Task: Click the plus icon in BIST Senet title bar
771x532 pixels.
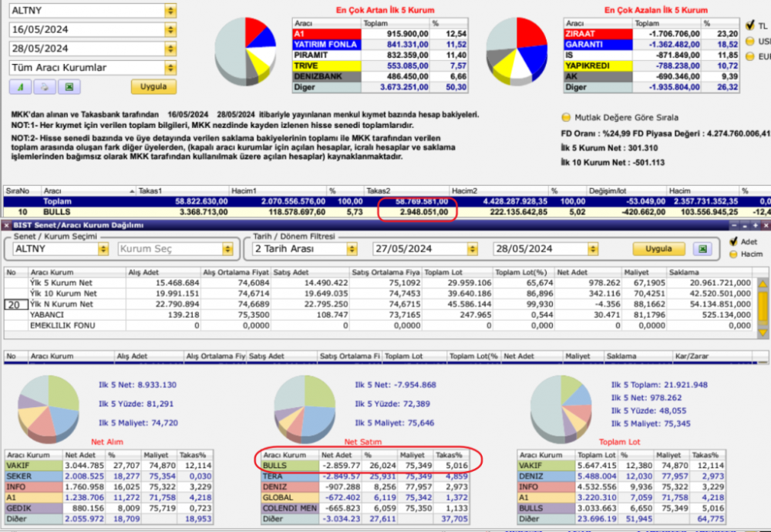Action: click(x=756, y=225)
